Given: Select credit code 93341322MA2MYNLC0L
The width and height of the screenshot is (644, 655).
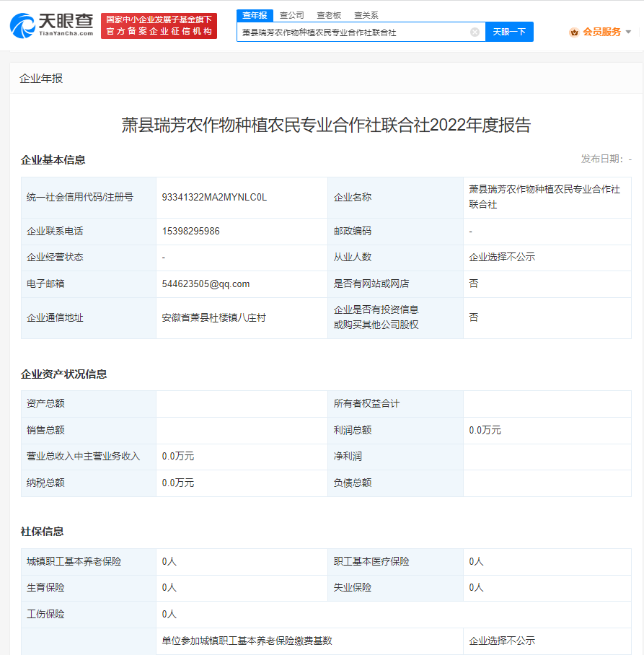Looking at the screenshot, I should (x=214, y=197).
